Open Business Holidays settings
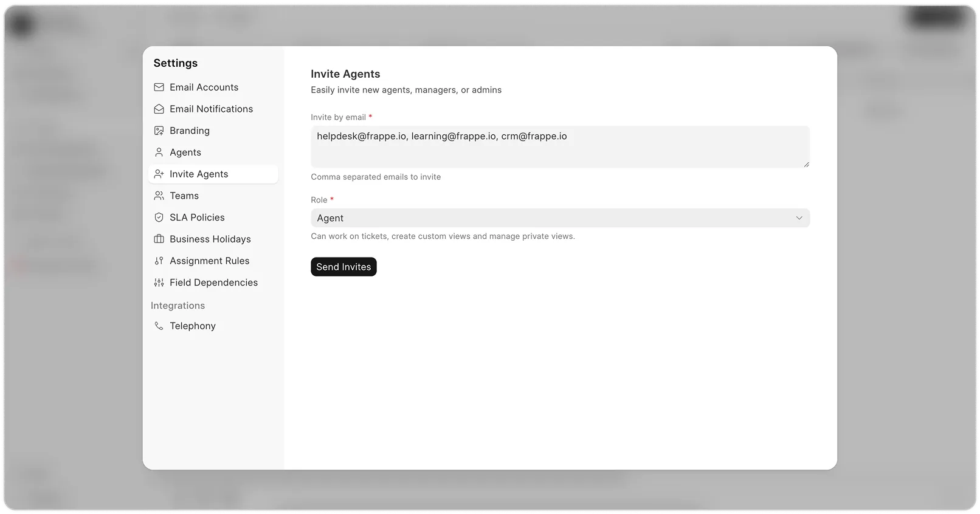The height and width of the screenshot is (514, 980). 210,239
